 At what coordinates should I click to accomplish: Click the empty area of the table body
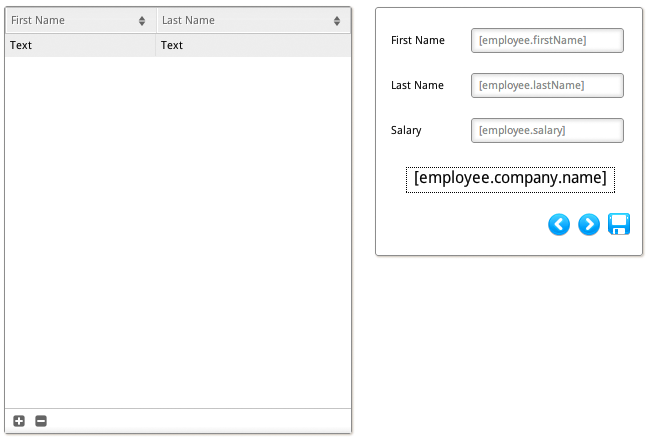coord(178,230)
